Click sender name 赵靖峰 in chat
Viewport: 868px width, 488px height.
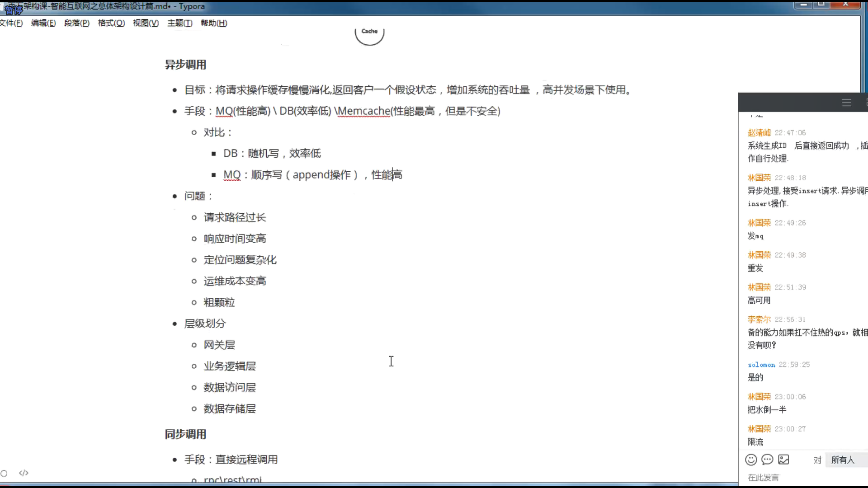pyautogui.click(x=759, y=132)
